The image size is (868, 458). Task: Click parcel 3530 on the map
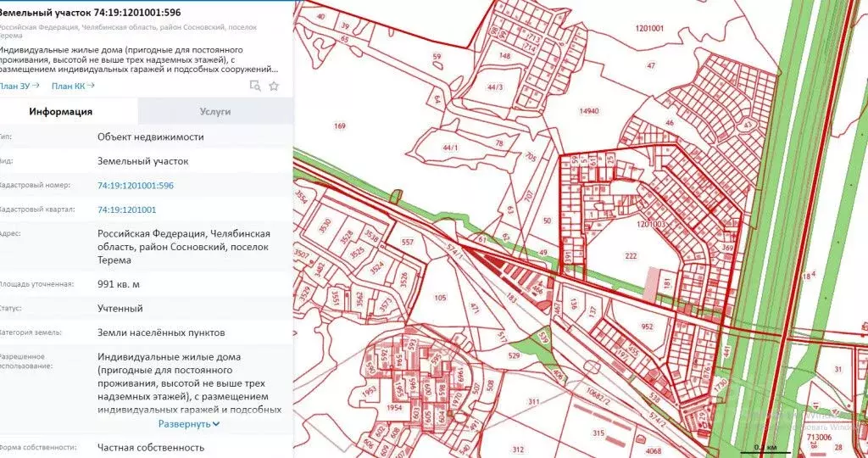click(x=325, y=226)
